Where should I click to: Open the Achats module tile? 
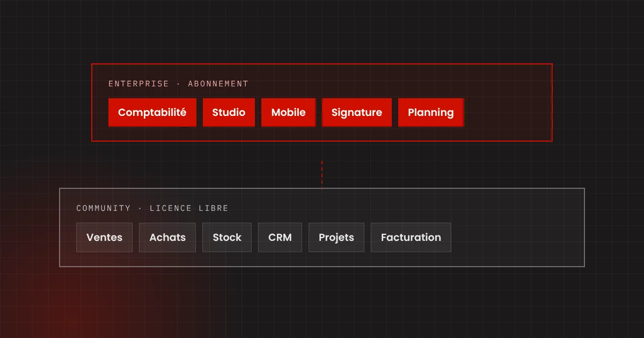167,238
